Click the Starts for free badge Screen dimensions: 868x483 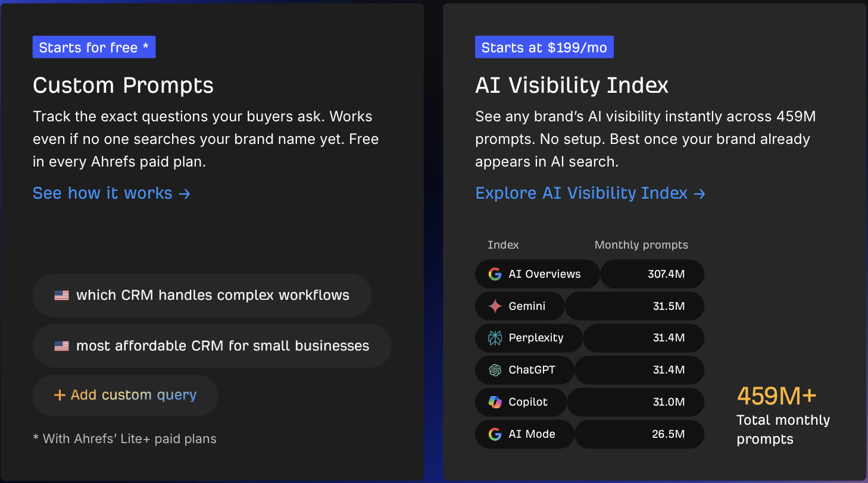[94, 47]
